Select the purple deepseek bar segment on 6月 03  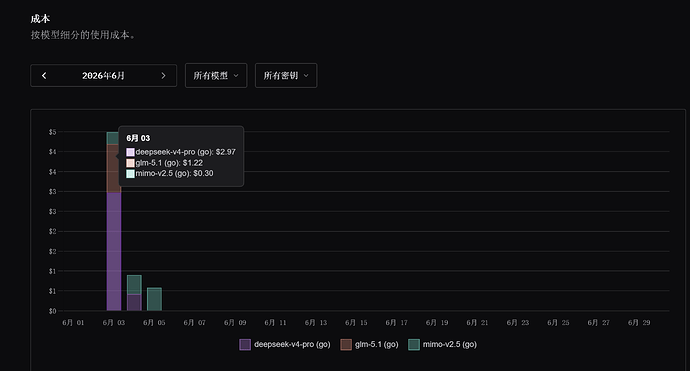tap(114, 251)
